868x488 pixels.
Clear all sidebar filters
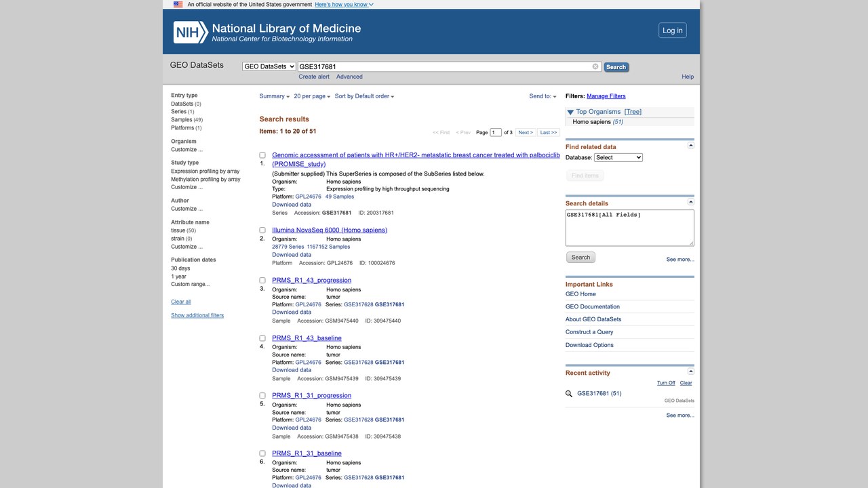coord(181,302)
